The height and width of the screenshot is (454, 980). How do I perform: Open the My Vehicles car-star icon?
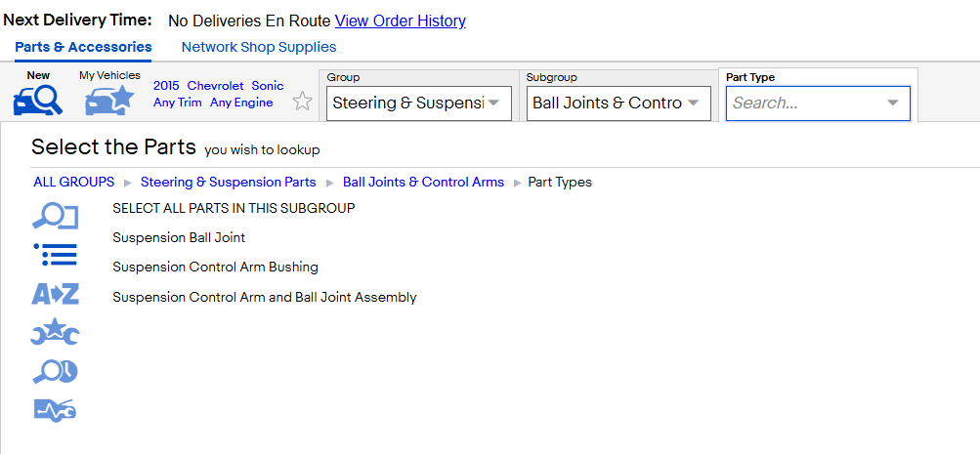pos(109,100)
